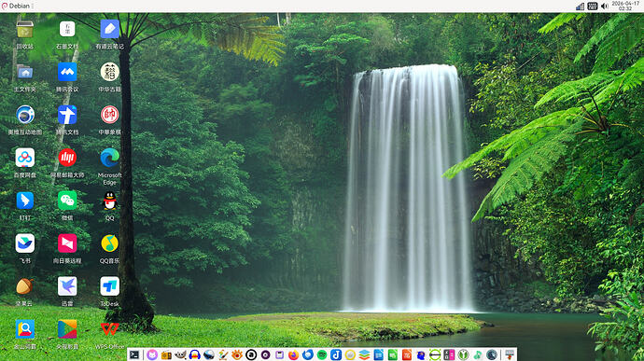
Task: Open the QQ penguin icon
Action: 109,201
